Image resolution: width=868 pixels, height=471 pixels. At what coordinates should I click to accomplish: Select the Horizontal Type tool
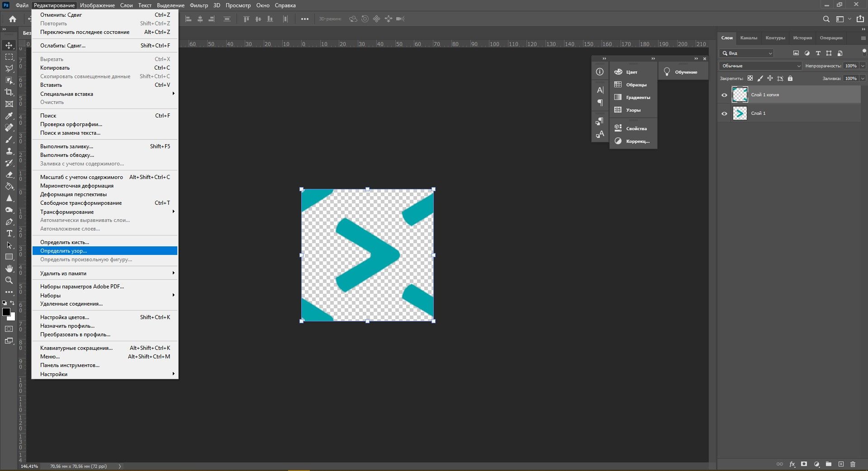click(9, 233)
